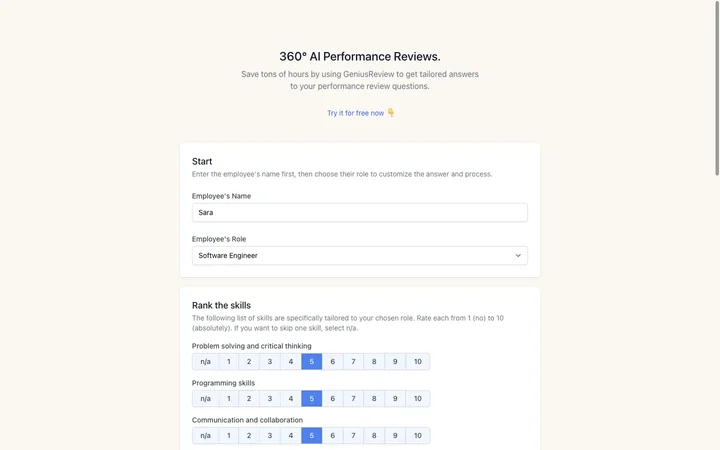The image size is (720, 450).
Task: Click the '360° AI Performance Reviews.' heading
Action: coord(360,56)
